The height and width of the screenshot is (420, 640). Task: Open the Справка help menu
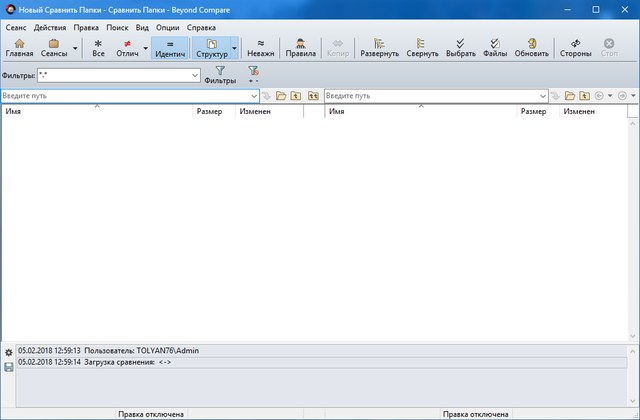201,27
